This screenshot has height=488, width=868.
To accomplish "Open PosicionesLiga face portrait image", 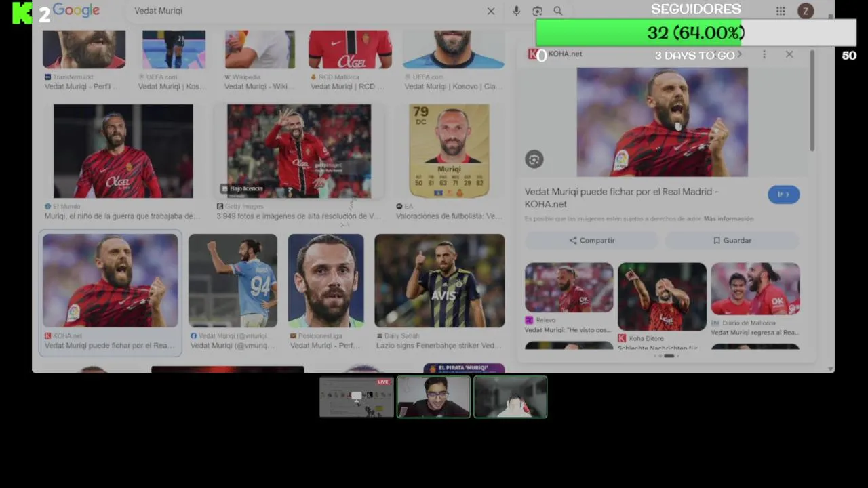I will coord(326,281).
